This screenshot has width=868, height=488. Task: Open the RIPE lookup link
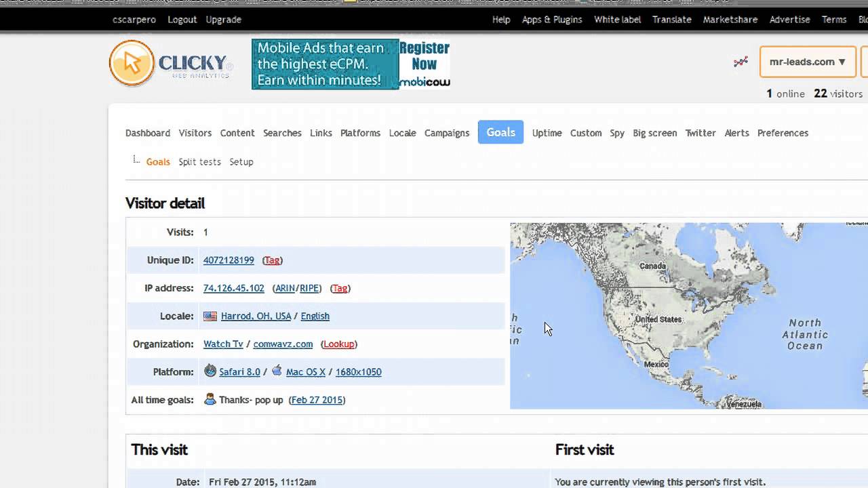(309, 288)
